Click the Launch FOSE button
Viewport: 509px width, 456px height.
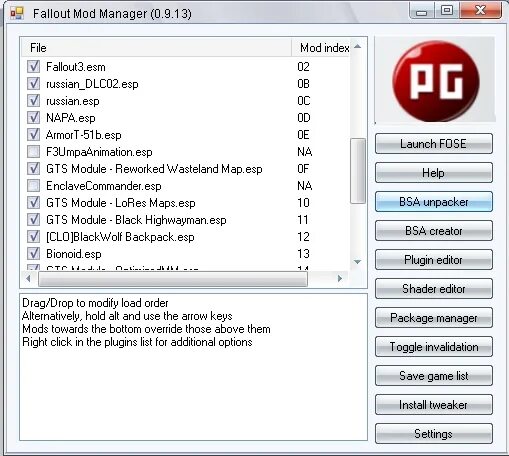click(x=434, y=144)
